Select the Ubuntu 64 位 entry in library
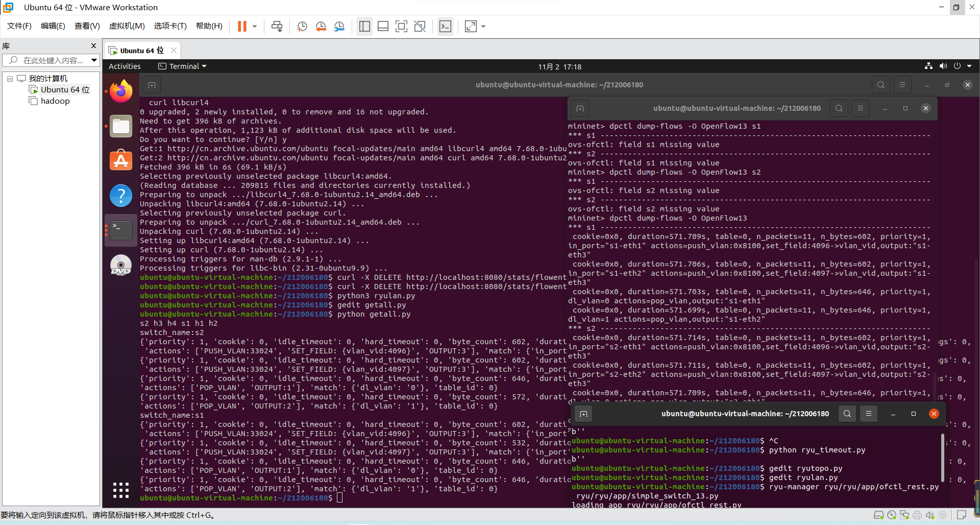 tap(59, 90)
